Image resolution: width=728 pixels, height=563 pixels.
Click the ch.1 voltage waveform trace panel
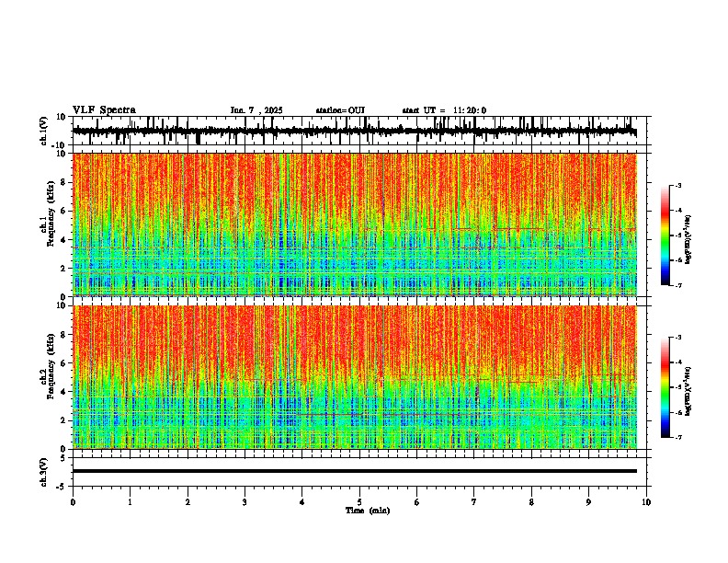coord(361,131)
